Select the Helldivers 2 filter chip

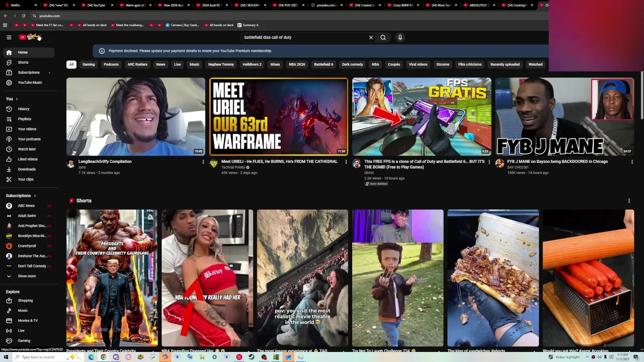[252, 64]
